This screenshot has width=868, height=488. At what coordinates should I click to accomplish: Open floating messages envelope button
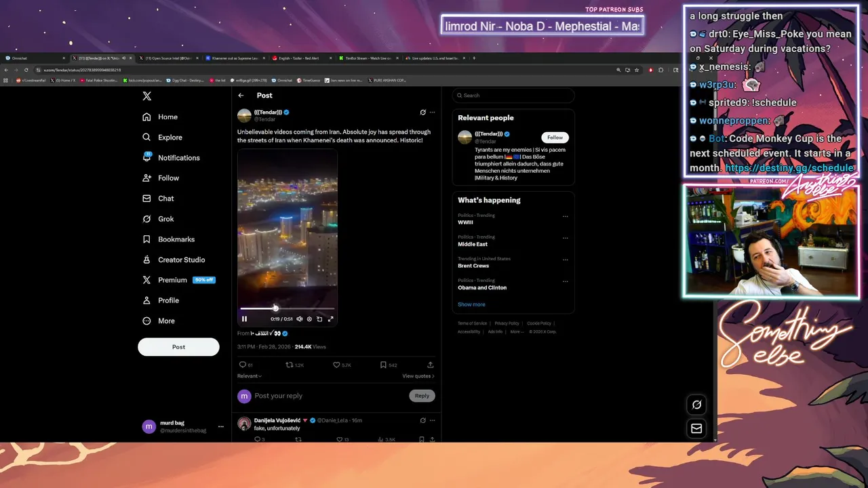click(x=696, y=428)
